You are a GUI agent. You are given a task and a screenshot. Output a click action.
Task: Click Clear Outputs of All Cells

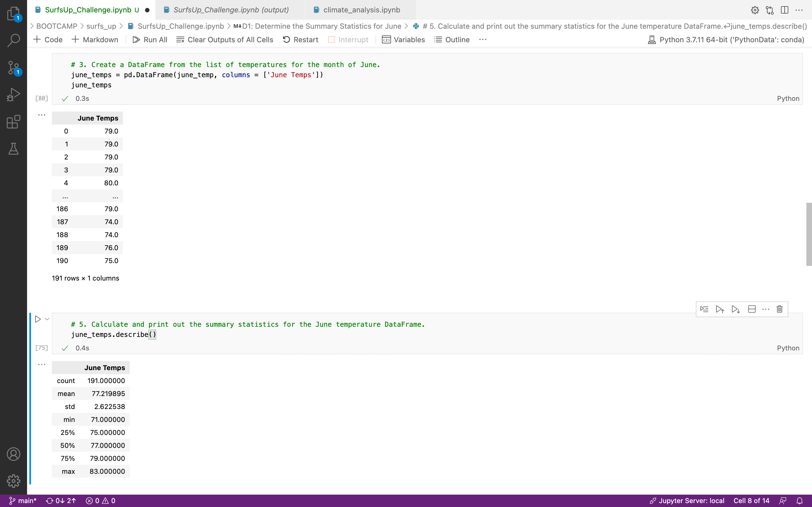(x=225, y=39)
